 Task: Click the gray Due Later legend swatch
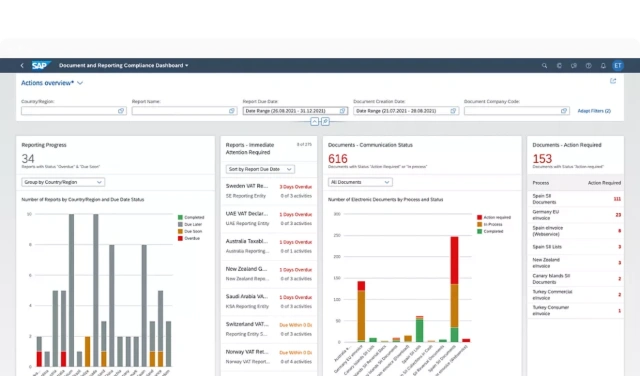click(180, 224)
